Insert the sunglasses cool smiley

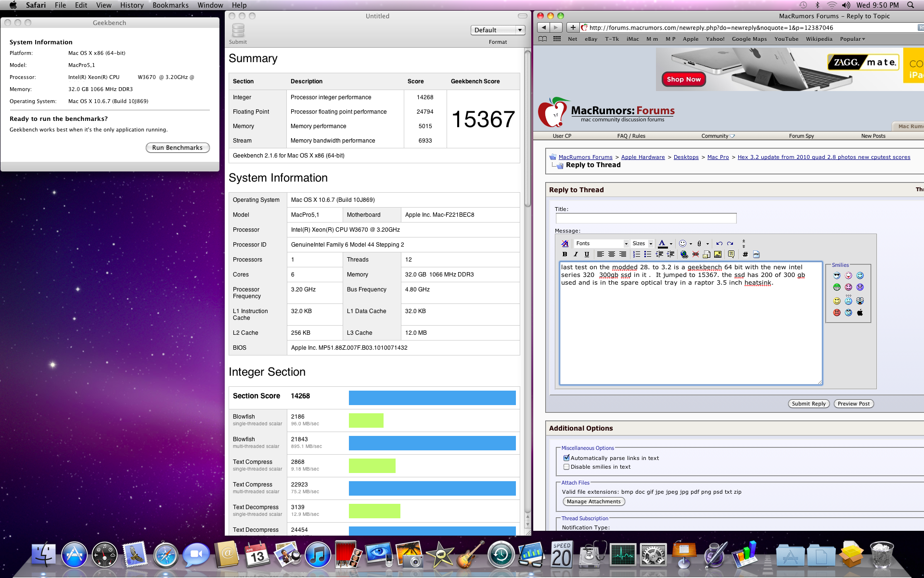pos(837,276)
